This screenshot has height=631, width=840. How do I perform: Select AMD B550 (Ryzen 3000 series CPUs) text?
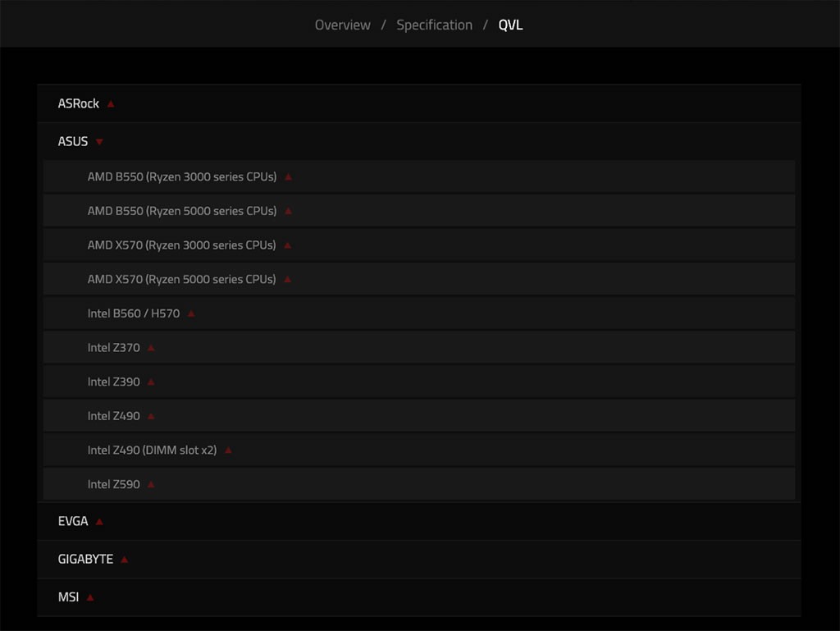[x=182, y=176]
